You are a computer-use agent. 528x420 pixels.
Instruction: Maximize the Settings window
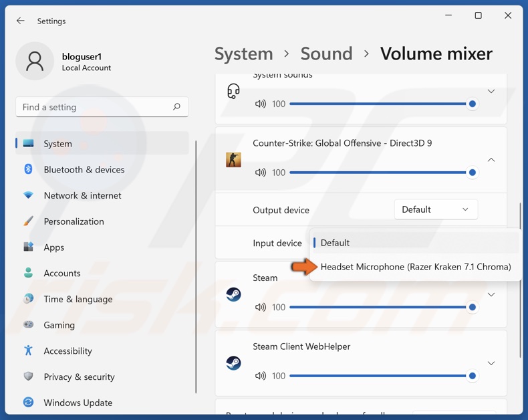coord(478,15)
